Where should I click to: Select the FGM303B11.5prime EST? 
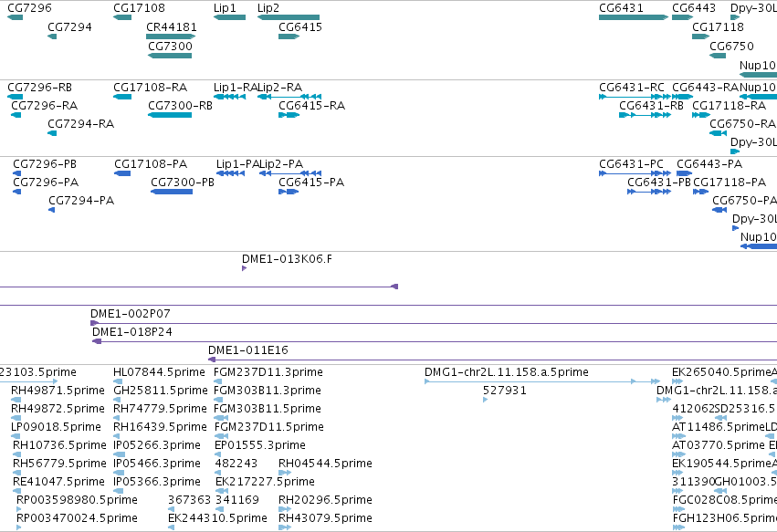click(x=221, y=418)
